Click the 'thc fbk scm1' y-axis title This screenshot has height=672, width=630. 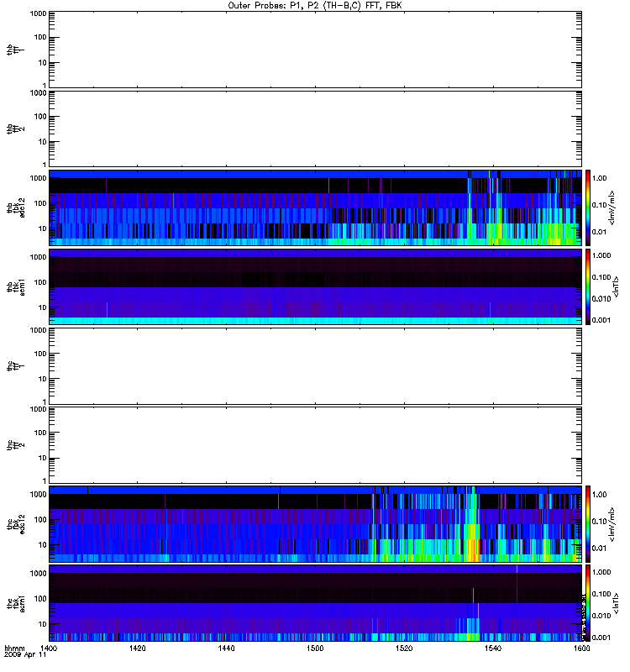(15, 603)
